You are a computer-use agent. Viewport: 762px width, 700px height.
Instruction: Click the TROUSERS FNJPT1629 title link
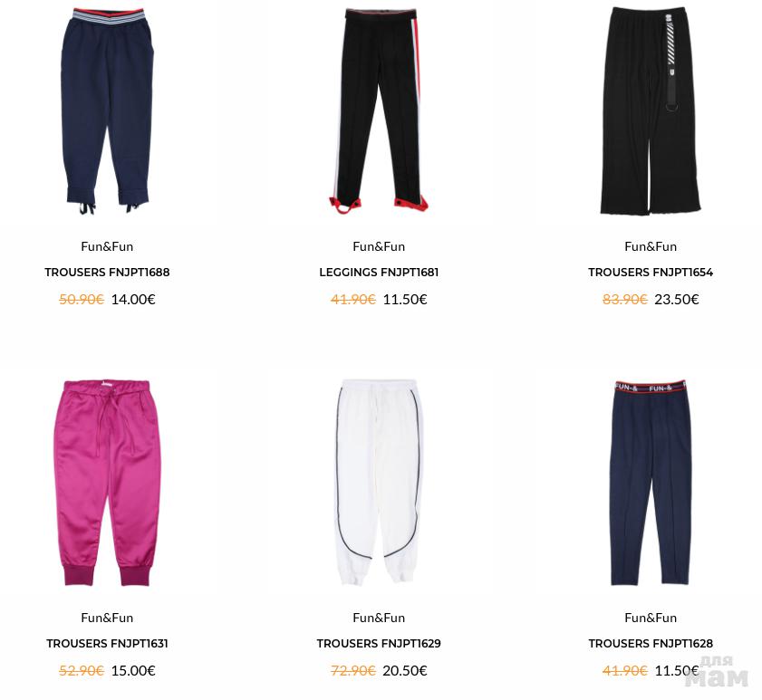point(379,643)
